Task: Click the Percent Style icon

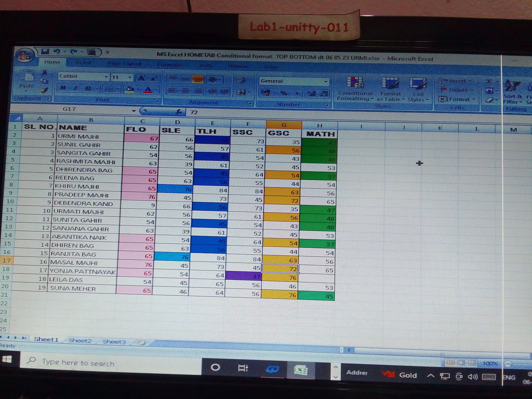Action: 284,93
